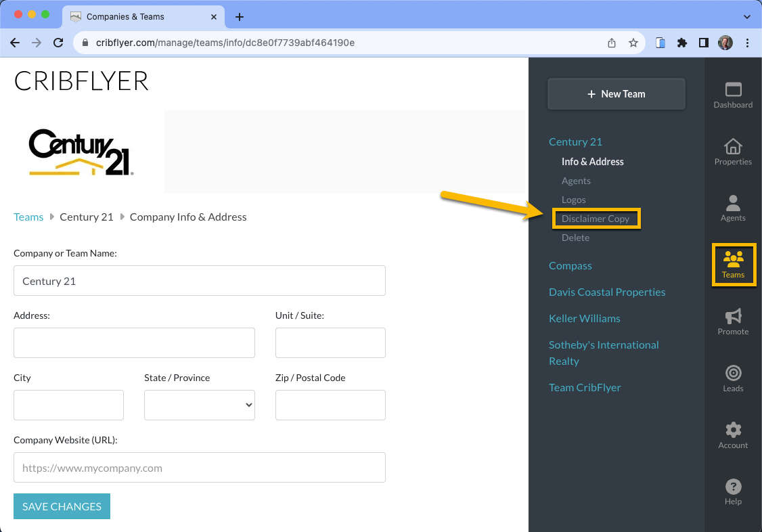Focus the Company or Team Name field
Viewport: 762px width, 532px height.
coord(199,280)
